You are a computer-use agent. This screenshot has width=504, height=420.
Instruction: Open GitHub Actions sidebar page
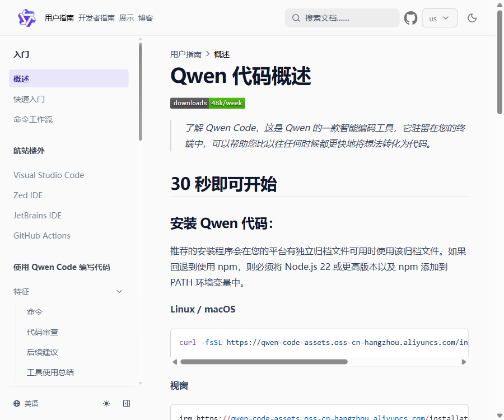click(x=42, y=236)
